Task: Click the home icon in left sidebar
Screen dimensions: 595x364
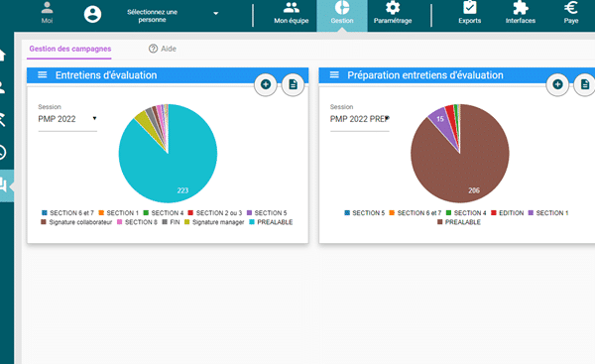Action: tap(2, 56)
